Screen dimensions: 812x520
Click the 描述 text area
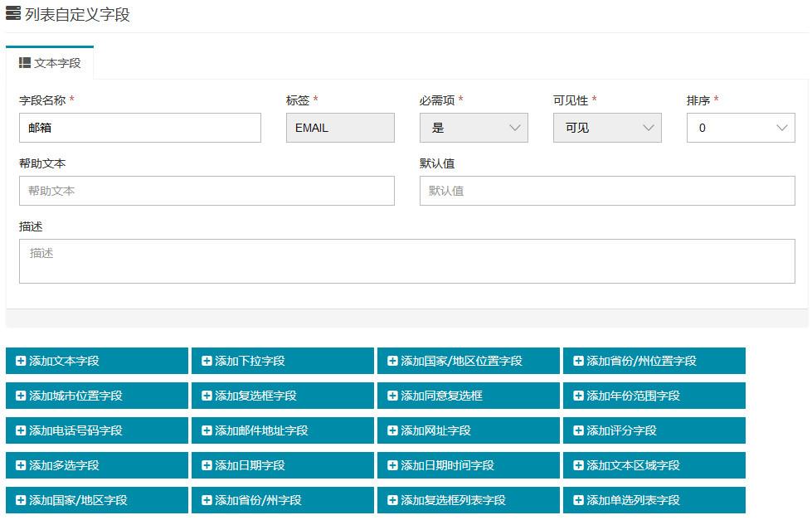407,261
